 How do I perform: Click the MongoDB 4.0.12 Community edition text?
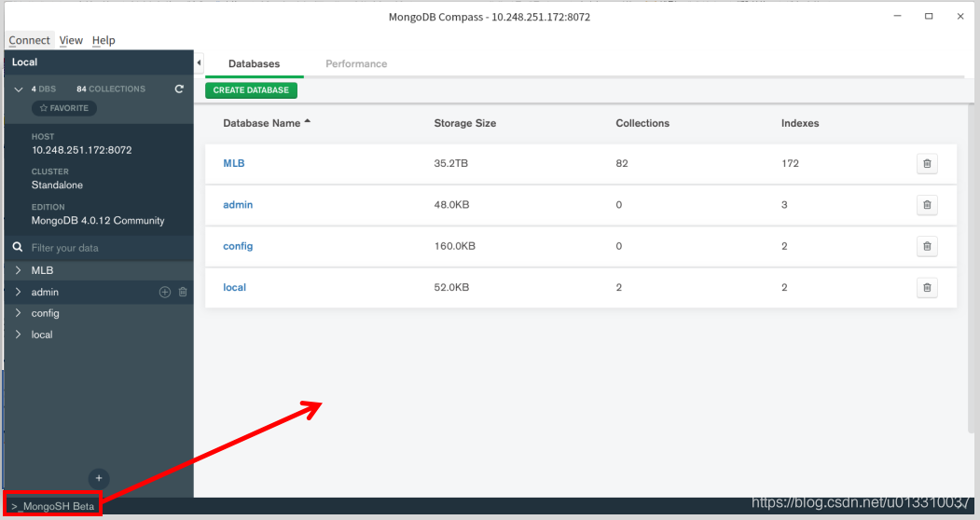tap(98, 221)
